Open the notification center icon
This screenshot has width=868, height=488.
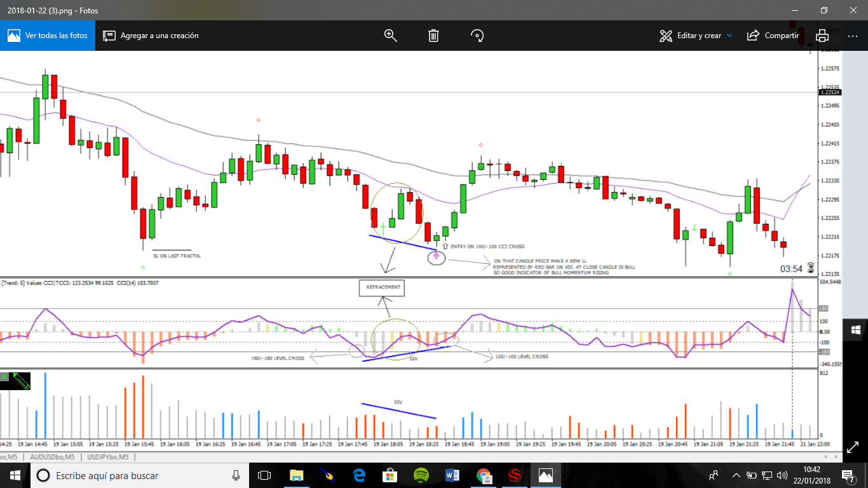[x=848, y=475]
